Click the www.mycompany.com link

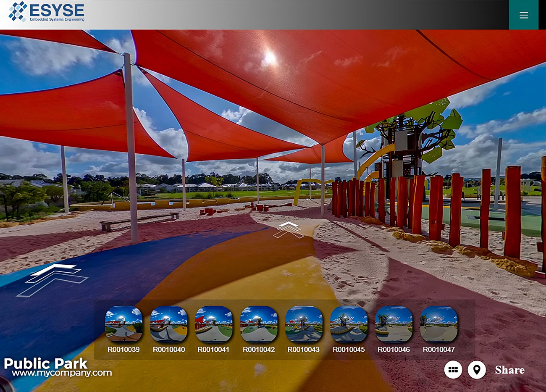(62, 373)
